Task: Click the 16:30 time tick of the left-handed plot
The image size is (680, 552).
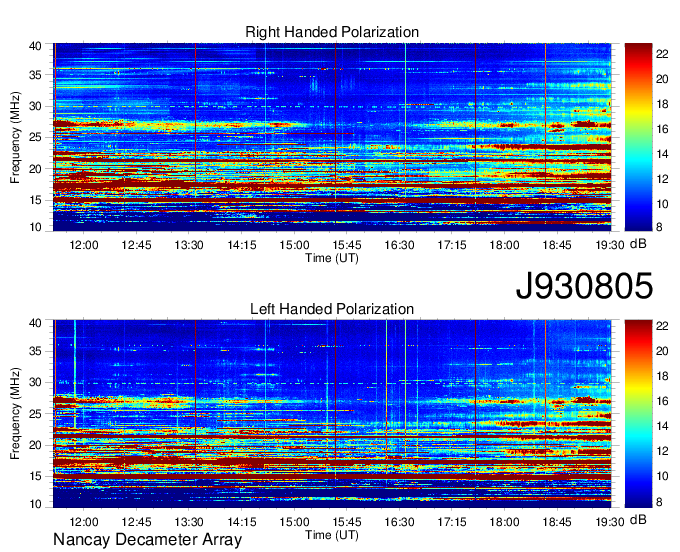Action: pyautogui.click(x=399, y=522)
